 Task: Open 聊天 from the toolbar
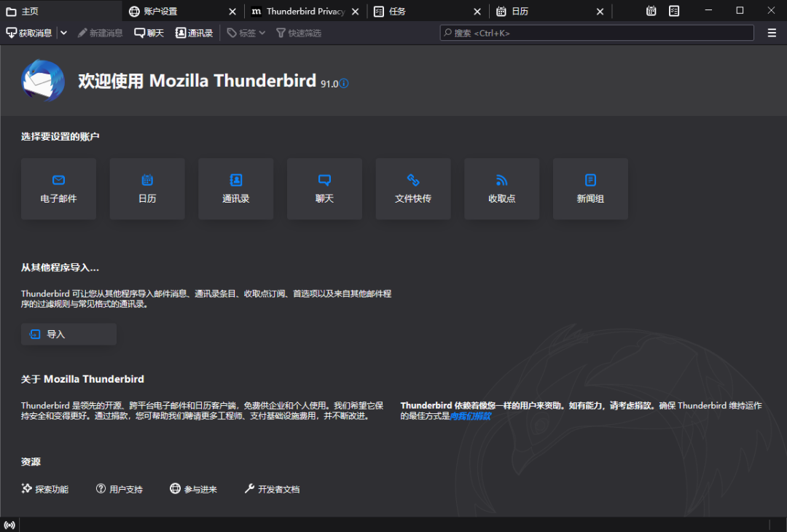(x=149, y=33)
